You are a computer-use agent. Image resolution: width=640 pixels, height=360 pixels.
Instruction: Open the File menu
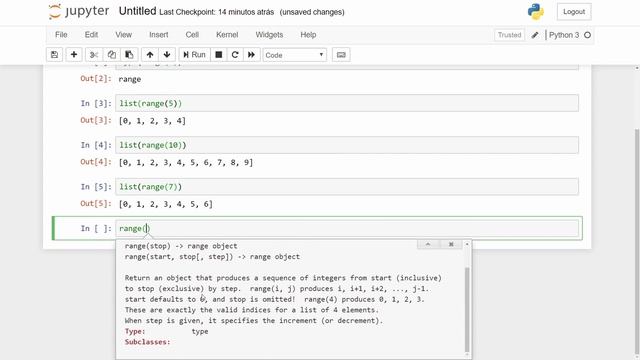[x=61, y=35]
